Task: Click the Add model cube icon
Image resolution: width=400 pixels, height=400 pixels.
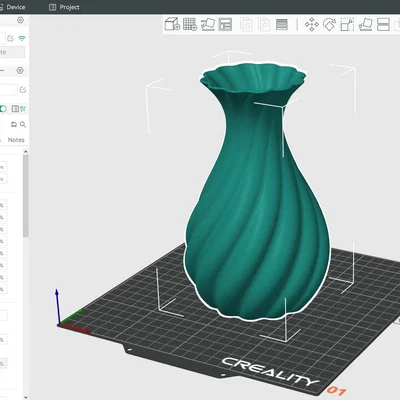Action: point(172,24)
